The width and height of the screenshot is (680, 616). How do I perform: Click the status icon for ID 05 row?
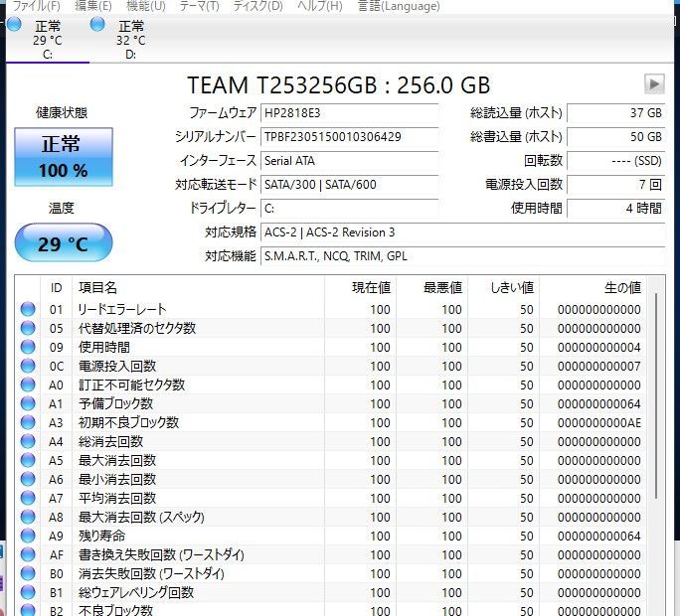click(x=28, y=328)
